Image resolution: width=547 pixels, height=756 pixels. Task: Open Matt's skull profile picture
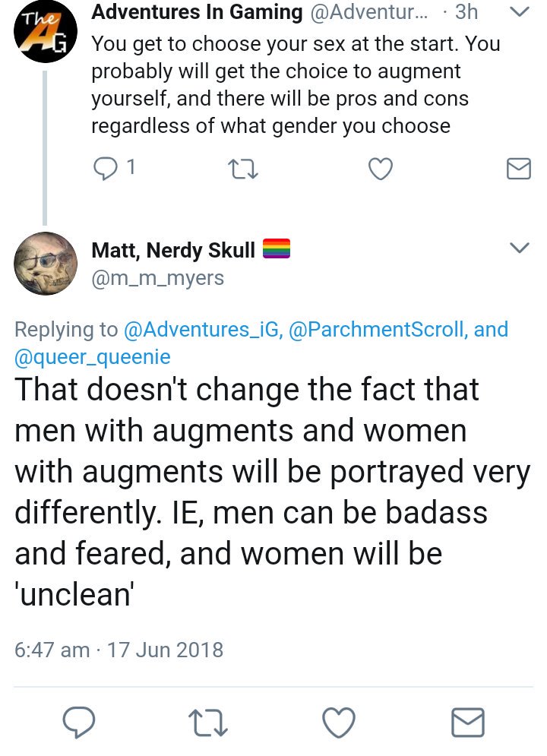pyautogui.click(x=46, y=264)
